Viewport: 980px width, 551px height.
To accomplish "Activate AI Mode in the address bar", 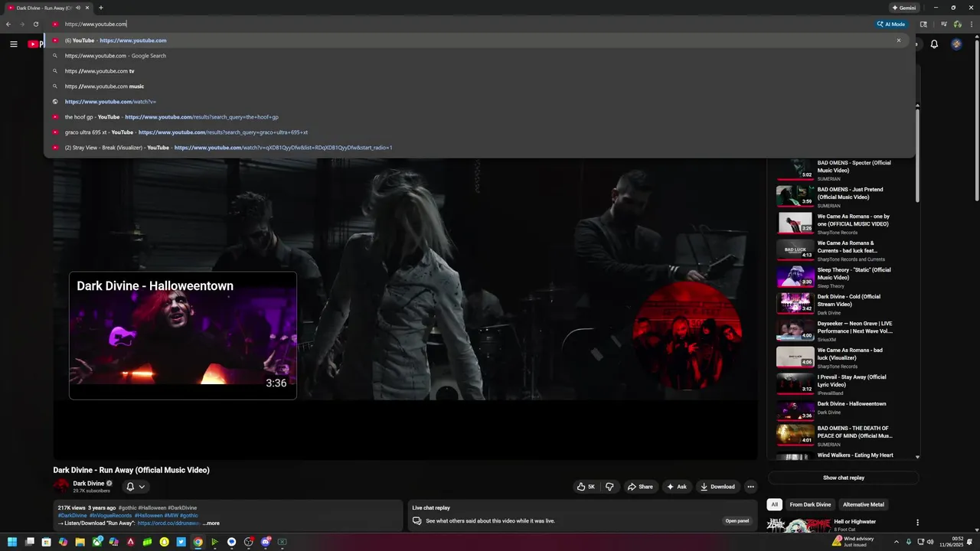I will [891, 24].
